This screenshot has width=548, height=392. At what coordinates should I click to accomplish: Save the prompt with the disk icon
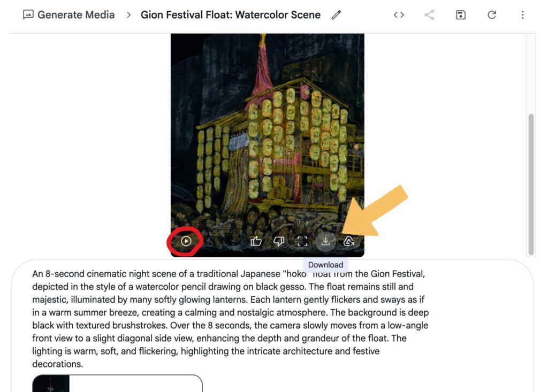[x=461, y=14]
